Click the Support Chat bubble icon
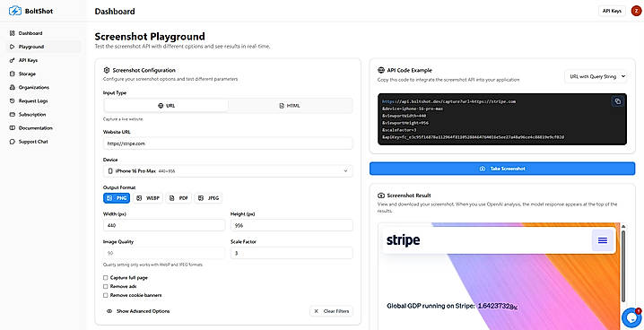This screenshot has height=330, width=644. tap(12, 142)
